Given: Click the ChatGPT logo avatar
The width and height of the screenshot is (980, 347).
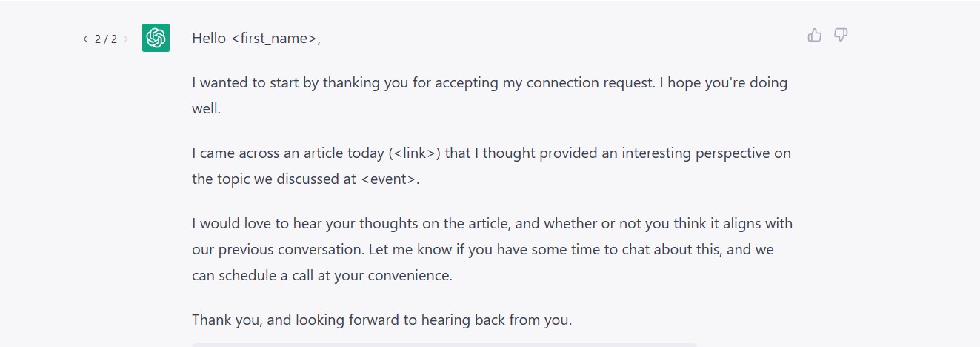Looking at the screenshot, I should (156, 38).
